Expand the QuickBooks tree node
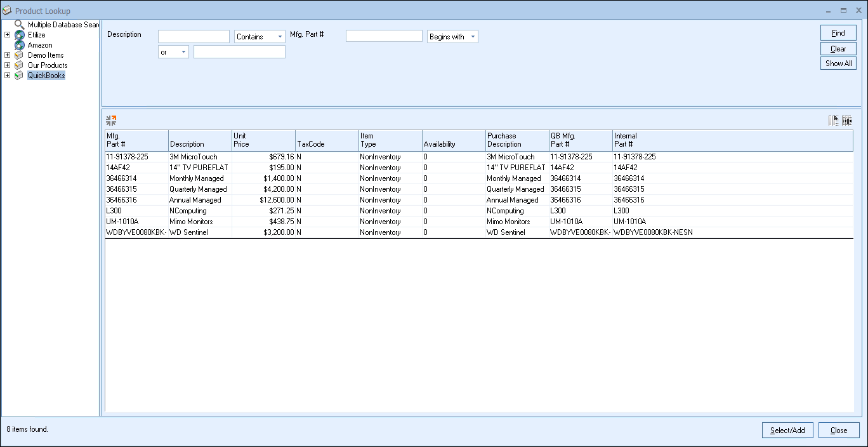Image resolution: width=868 pixels, height=447 pixels. [8, 76]
